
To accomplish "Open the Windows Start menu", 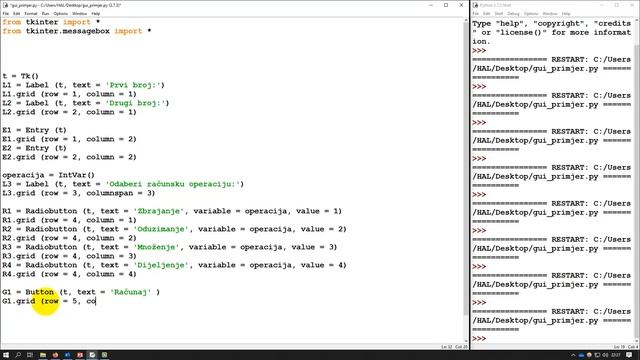I will tap(6, 355).
